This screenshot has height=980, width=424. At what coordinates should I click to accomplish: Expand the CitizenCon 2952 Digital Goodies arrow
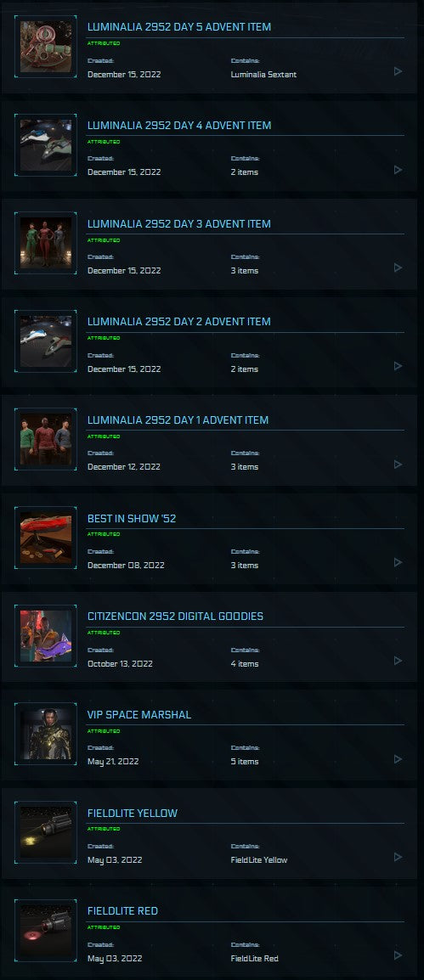(x=398, y=661)
